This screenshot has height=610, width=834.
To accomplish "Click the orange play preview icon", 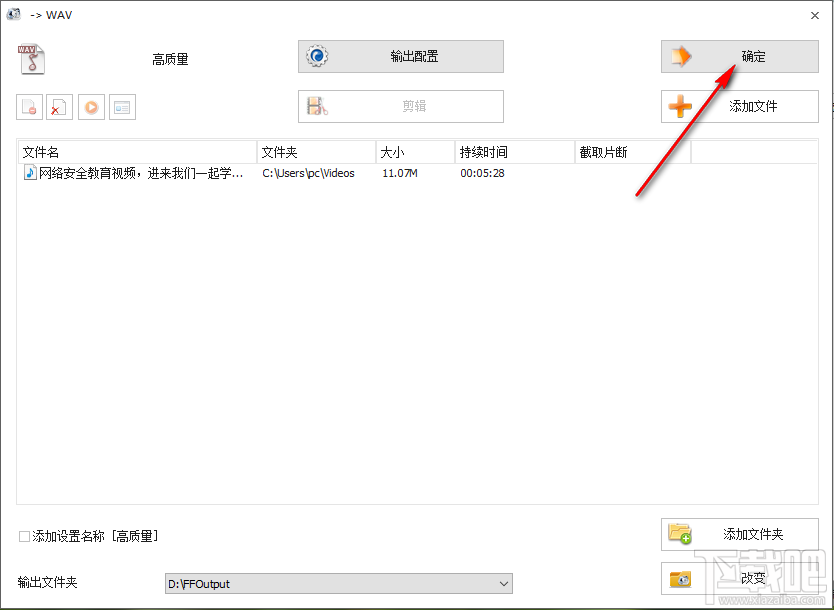I will point(91,107).
